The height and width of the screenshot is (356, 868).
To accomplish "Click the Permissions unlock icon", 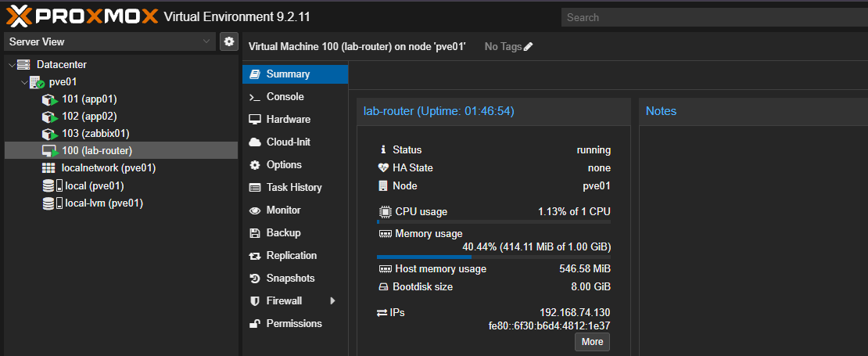I will tap(255, 324).
